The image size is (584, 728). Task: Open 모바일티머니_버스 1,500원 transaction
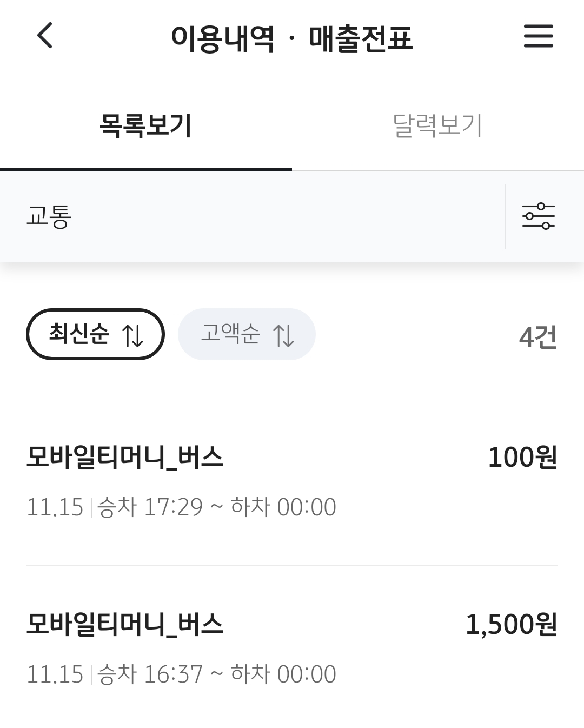click(x=125, y=625)
